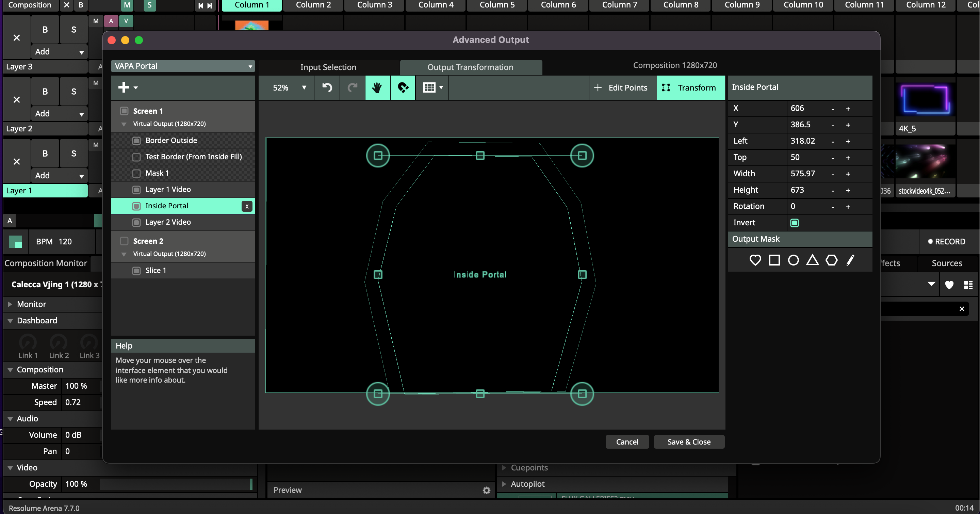Enable the Screen 2 checkbox

[124, 241]
